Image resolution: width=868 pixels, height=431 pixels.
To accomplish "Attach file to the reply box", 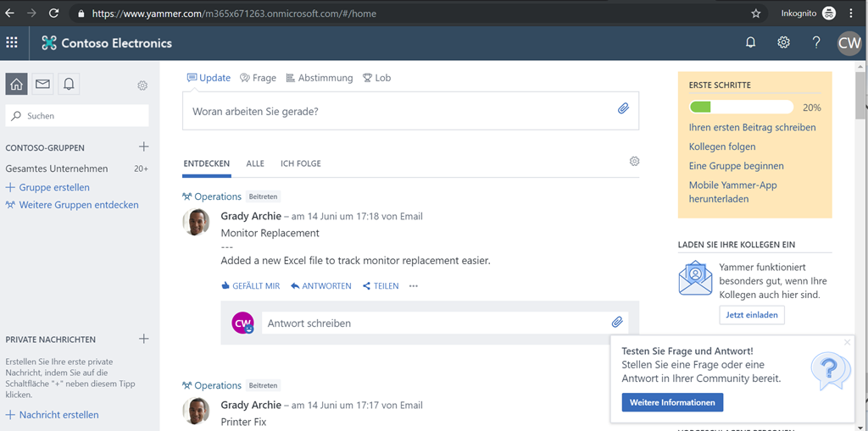I will point(617,322).
